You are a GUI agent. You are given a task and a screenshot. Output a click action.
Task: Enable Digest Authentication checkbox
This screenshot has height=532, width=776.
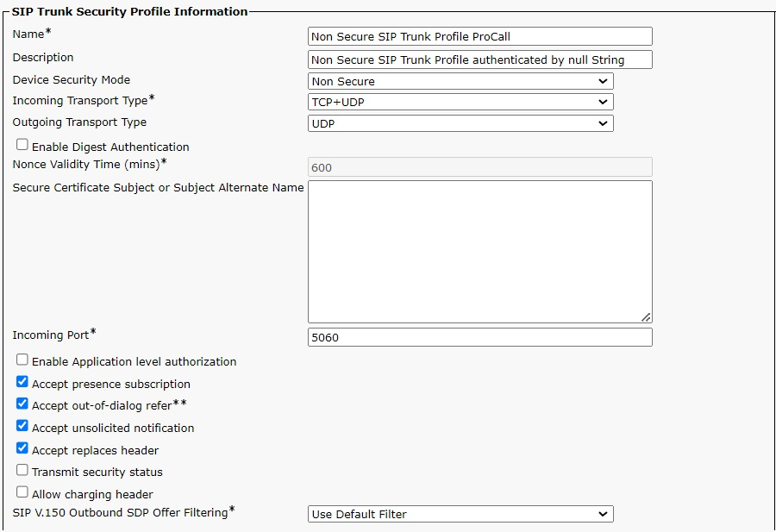(22, 145)
